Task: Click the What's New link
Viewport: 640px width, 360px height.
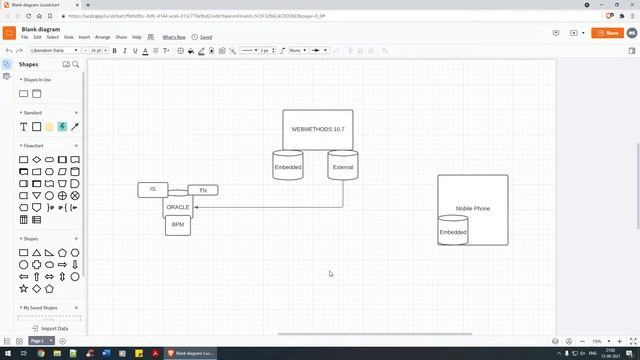Action: pos(174,37)
